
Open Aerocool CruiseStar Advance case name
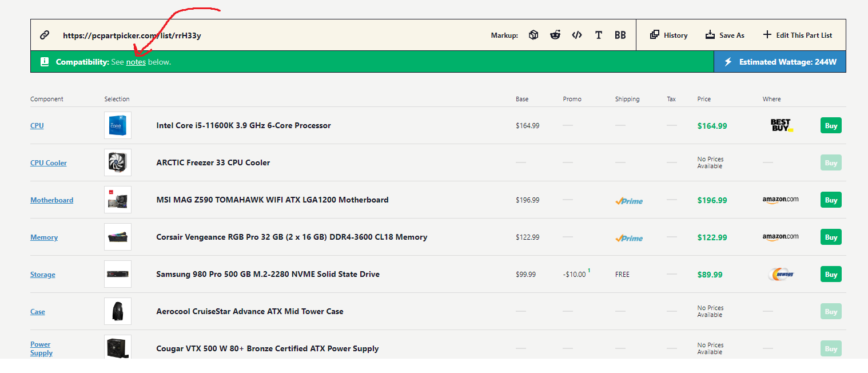[x=250, y=311]
